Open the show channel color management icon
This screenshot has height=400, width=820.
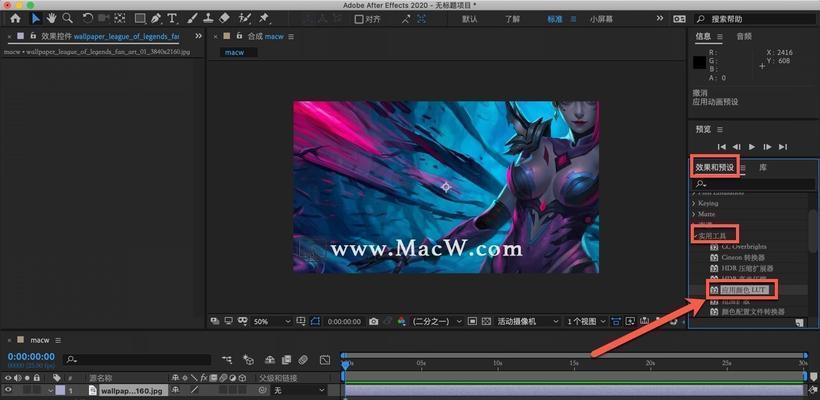click(401, 322)
